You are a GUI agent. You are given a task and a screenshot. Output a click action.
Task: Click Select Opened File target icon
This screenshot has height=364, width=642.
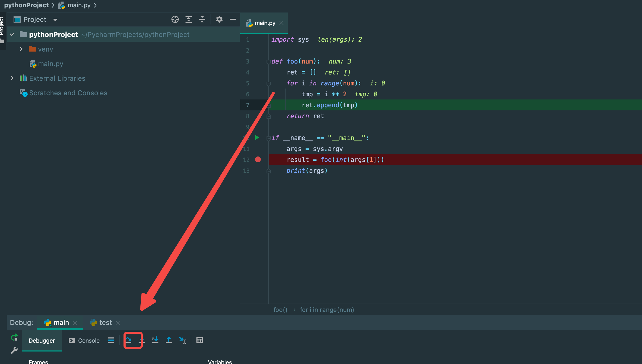175,20
